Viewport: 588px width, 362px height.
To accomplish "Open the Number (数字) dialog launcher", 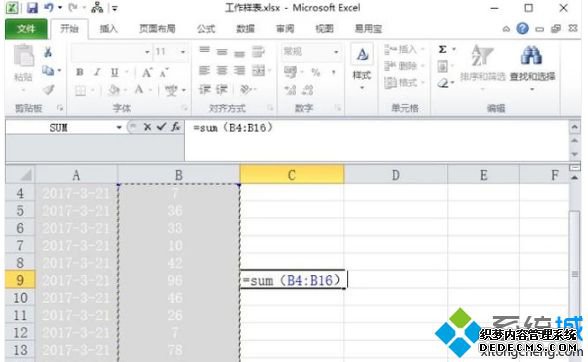I will pos(338,108).
